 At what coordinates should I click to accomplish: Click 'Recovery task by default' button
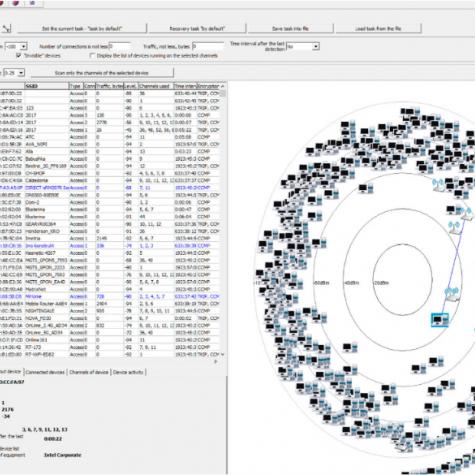[x=197, y=29]
